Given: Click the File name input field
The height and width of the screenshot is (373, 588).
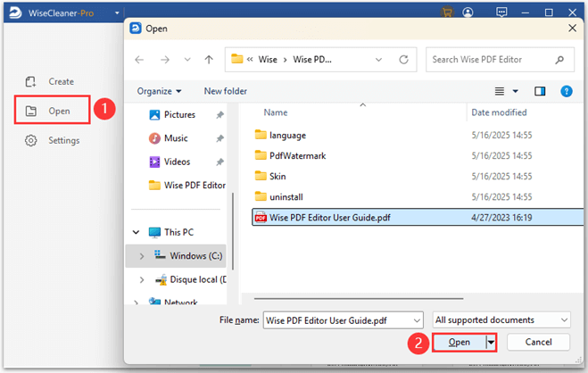Looking at the screenshot, I should pos(344,320).
